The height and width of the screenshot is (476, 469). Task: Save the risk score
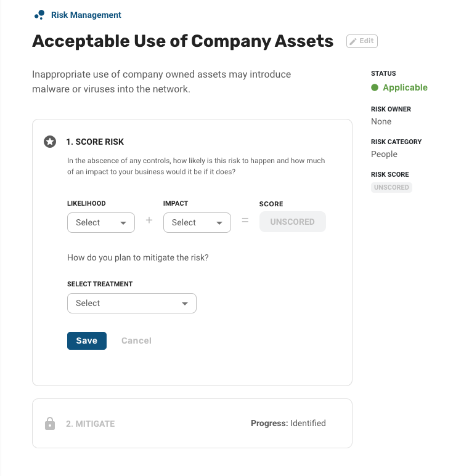(x=87, y=341)
